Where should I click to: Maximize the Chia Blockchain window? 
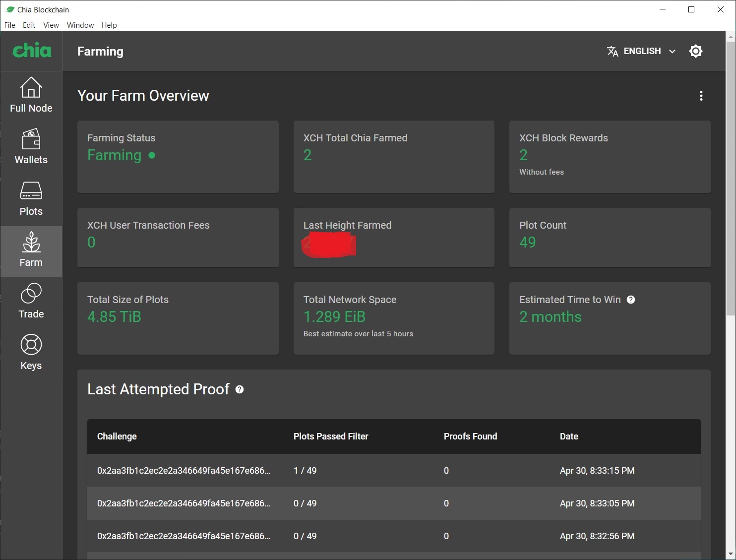[691, 9]
